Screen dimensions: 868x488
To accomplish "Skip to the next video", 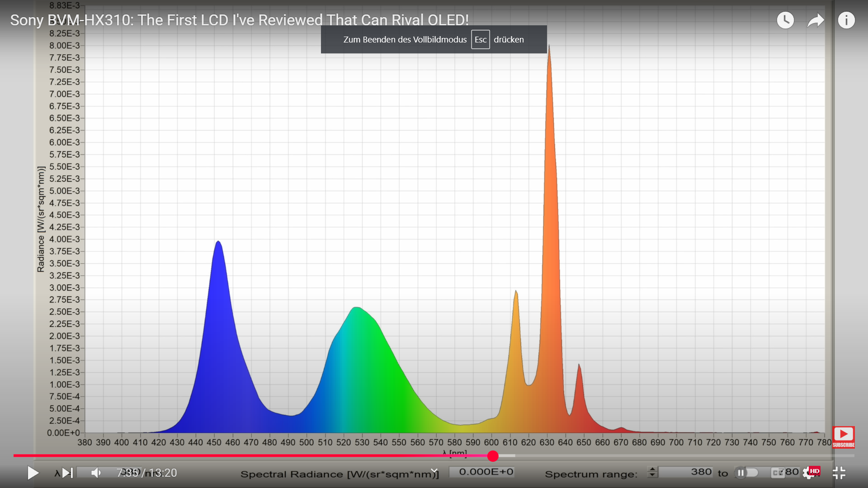I will [67, 473].
